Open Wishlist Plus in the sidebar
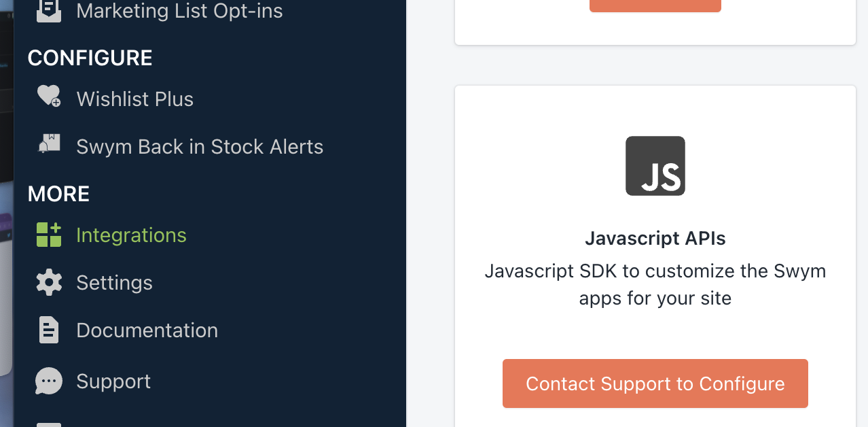Image resolution: width=868 pixels, height=427 pixels. pyautogui.click(x=135, y=99)
